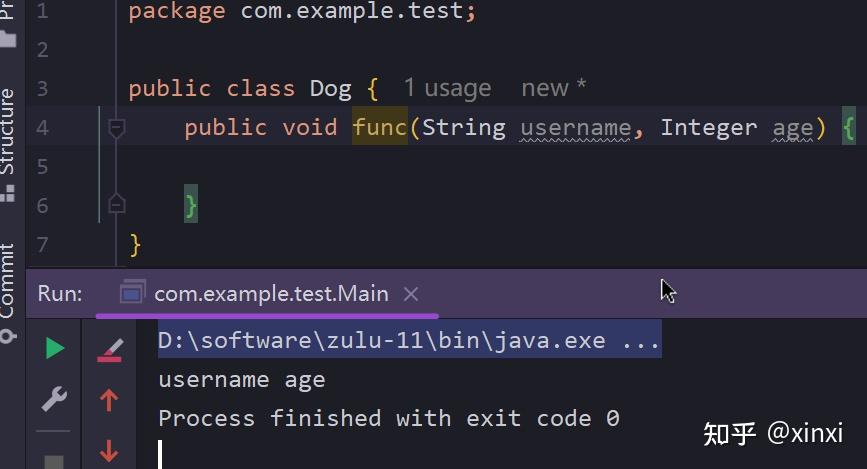Close the com.example.test.Main run tab
This screenshot has height=469, width=867.
[410, 294]
